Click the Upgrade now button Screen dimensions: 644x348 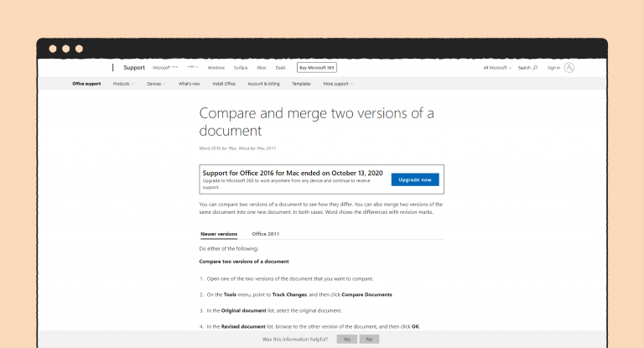tap(415, 179)
